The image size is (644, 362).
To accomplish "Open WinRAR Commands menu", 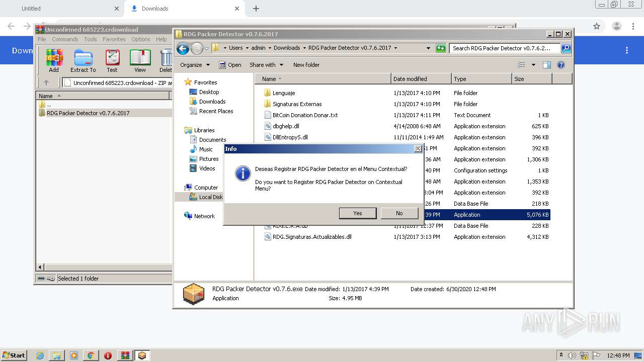I will (65, 39).
